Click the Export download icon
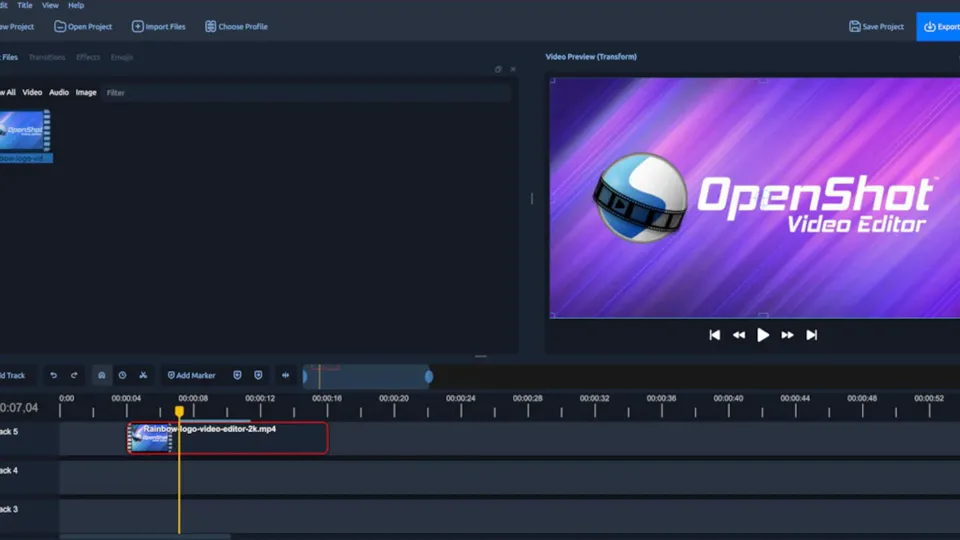Screen dimensions: 960x540 (x=929, y=26)
